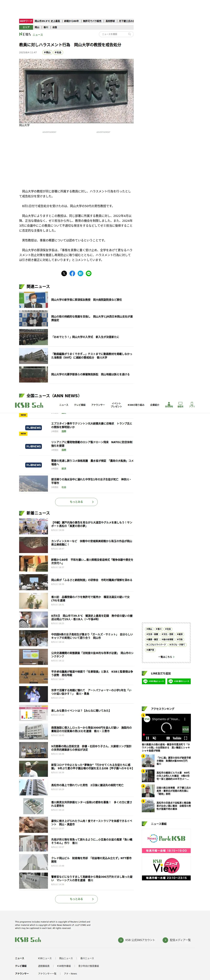Click hot word 終戦から80年
210x980 pixels.
coord(71,21)
